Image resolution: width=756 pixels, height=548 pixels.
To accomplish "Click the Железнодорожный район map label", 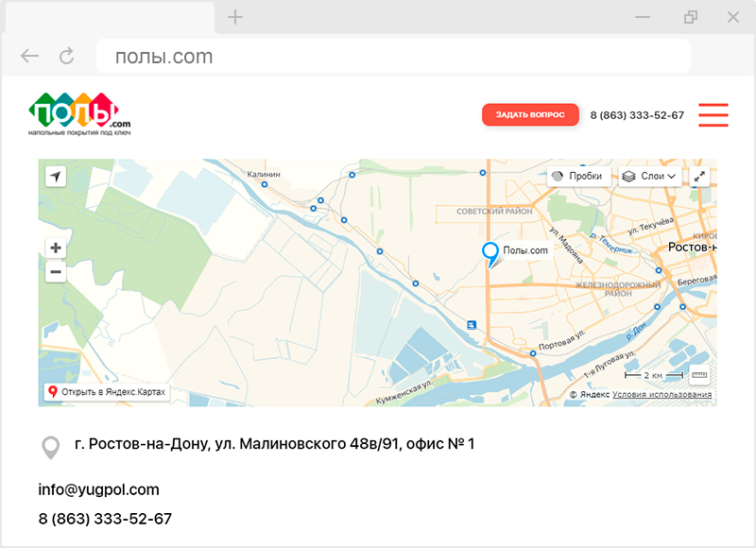I will (x=618, y=289).
